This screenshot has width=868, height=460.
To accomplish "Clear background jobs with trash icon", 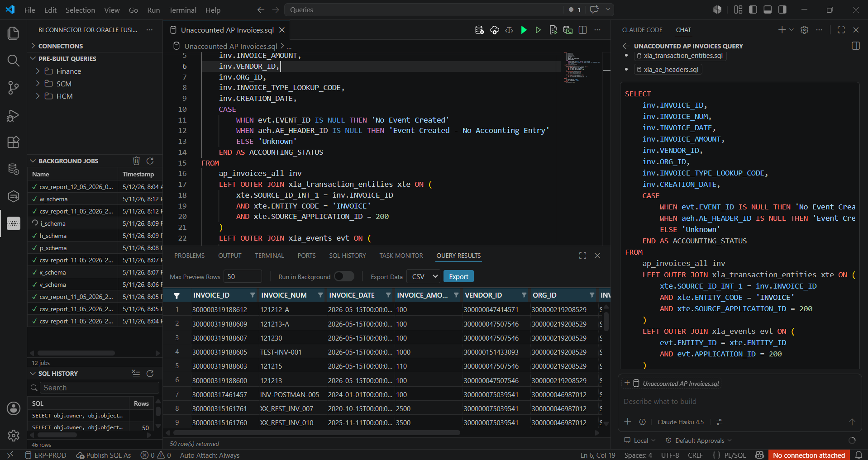I will point(136,161).
